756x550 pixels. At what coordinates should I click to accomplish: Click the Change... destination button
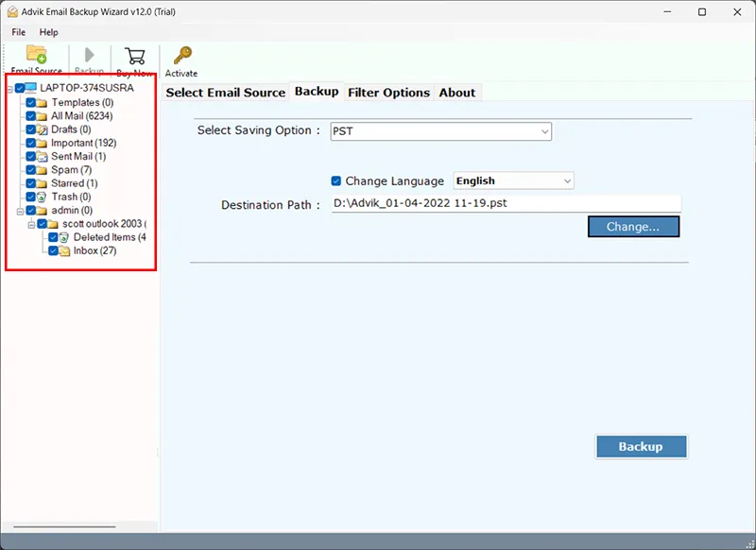pos(633,227)
